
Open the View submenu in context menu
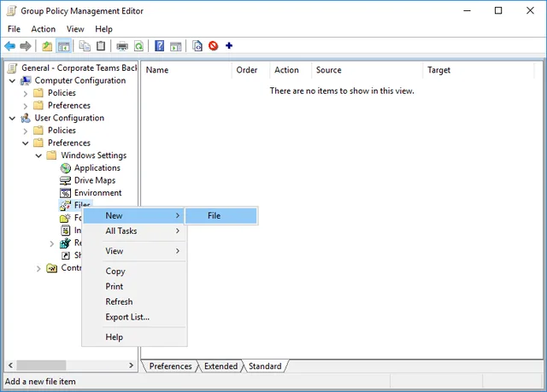[135, 251]
